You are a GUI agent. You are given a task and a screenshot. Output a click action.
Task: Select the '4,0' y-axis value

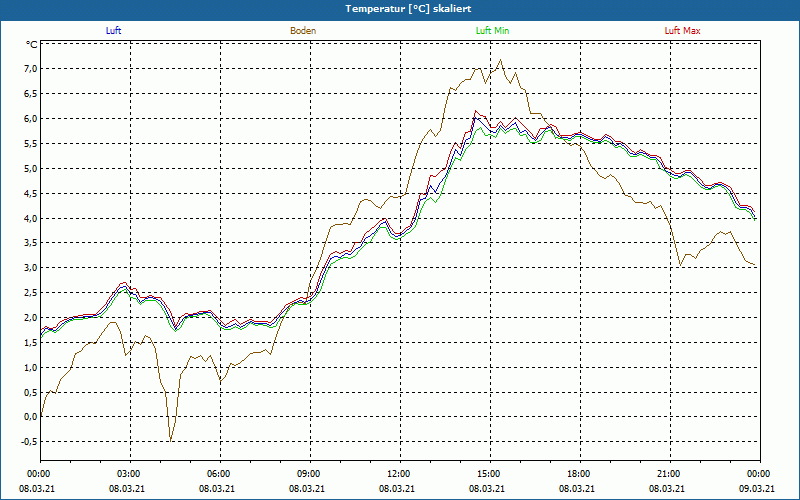[x=31, y=218]
